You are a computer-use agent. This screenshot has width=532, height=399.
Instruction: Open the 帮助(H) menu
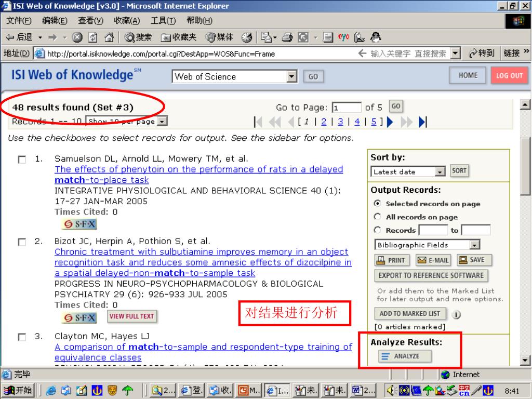199,21
